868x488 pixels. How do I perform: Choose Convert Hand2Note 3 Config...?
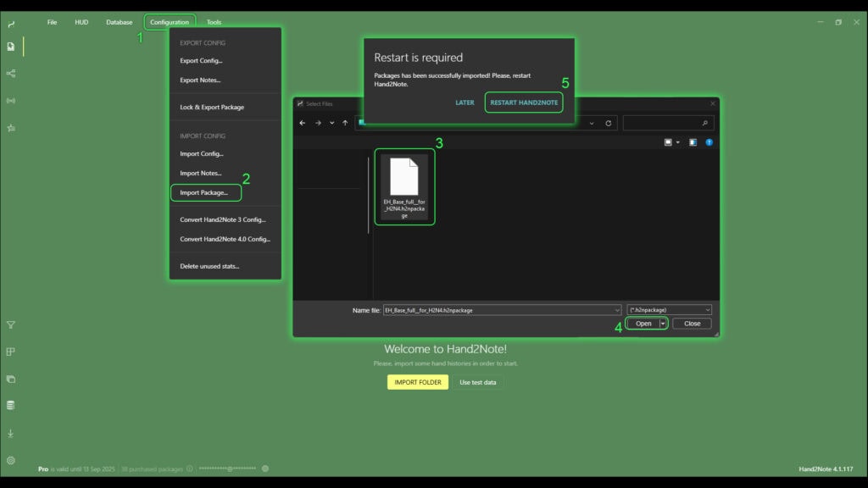tap(225, 219)
